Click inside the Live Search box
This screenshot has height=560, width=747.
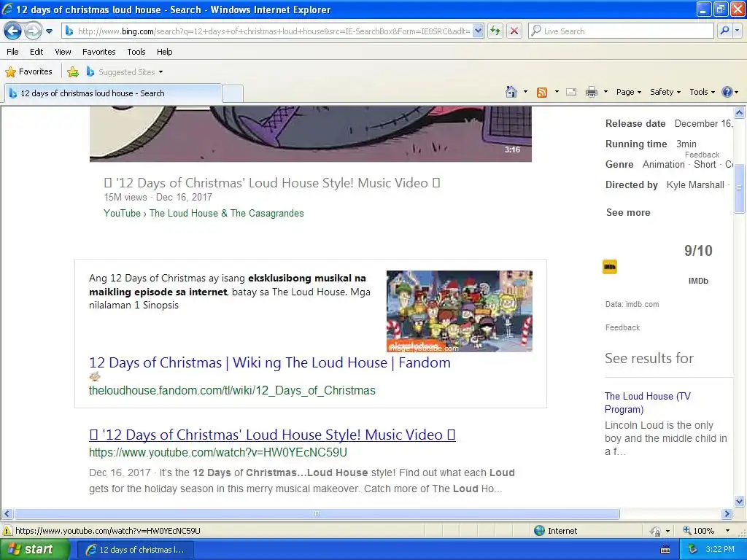pos(621,31)
